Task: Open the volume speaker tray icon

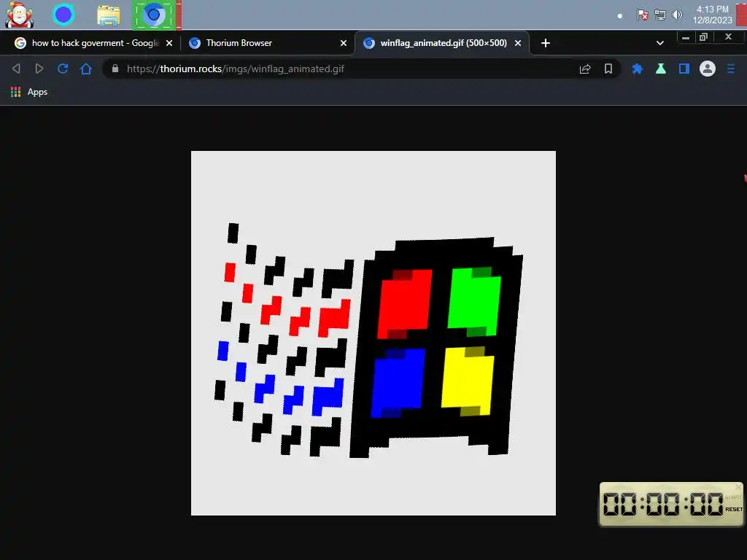Action: (x=677, y=15)
